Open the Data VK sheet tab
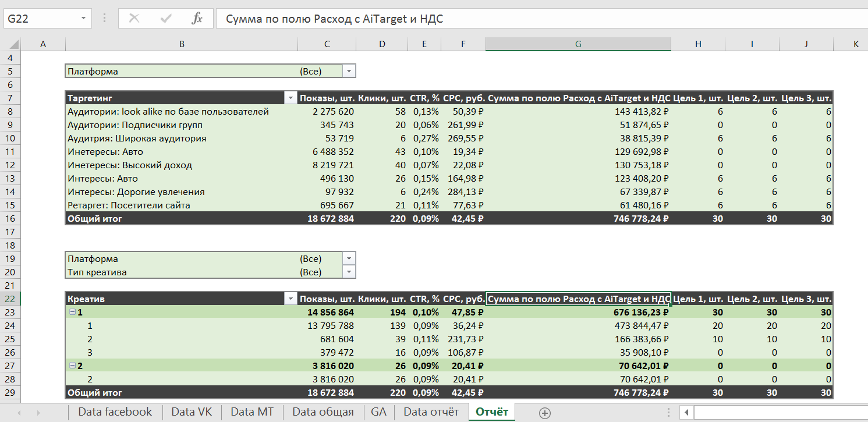The width and height of the screenshot is (868, 422). pyautogui.click(x=192, y=412)
